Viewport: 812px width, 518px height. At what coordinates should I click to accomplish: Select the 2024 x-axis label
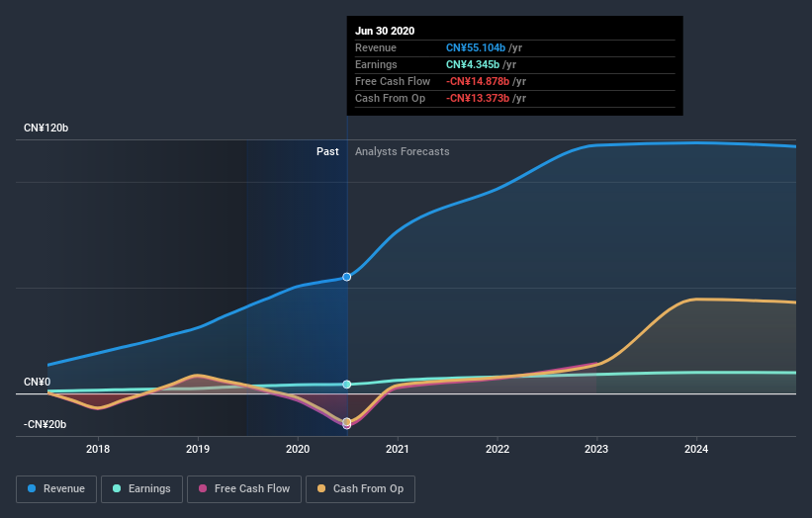(696, 449)
